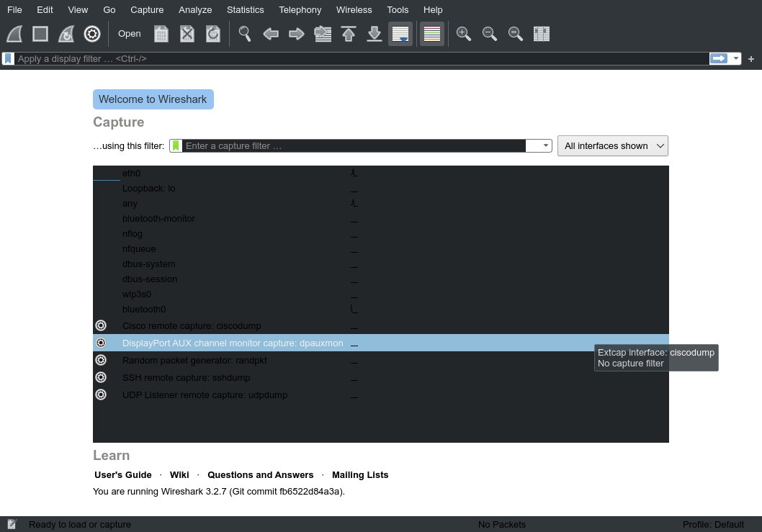Open udpdump interface settings gear
The image size is (762, 532).
pyautogui.click(x=101, y=395)
